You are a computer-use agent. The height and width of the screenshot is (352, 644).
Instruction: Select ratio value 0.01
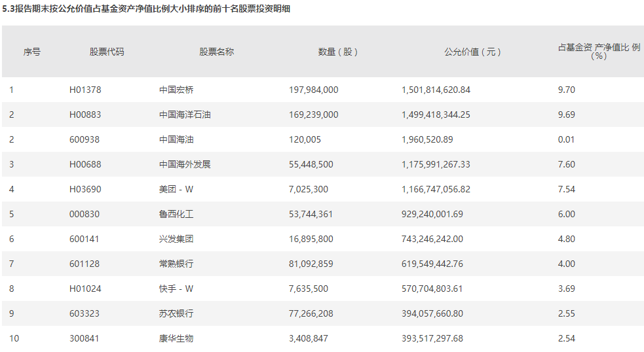(x=566, y=139)
